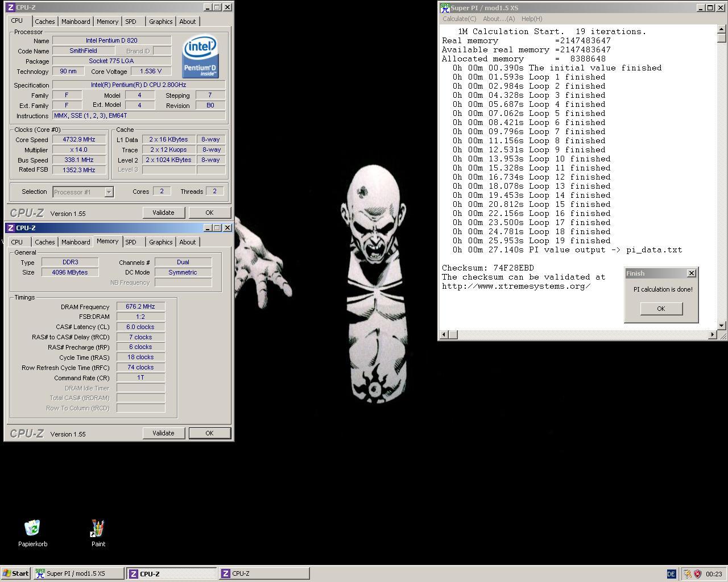Click Validate in top CPU-Z window
728x582 pixels.
163,213
